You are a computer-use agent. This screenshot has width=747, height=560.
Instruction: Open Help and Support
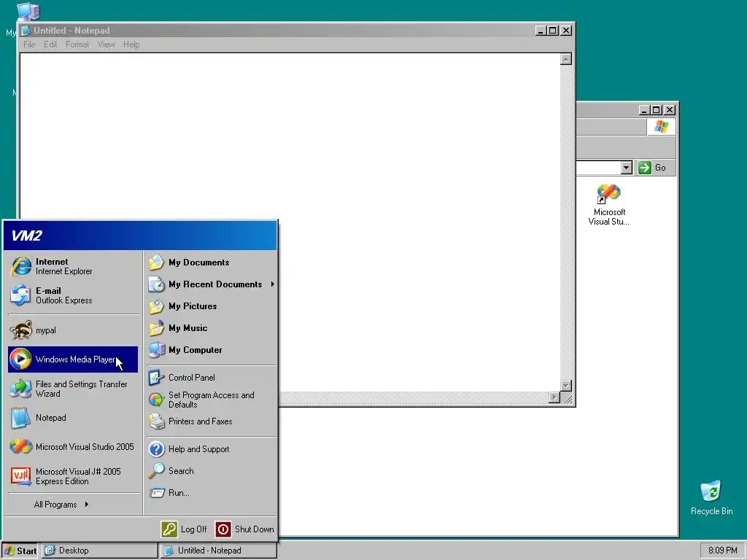(x=212, y=449)
